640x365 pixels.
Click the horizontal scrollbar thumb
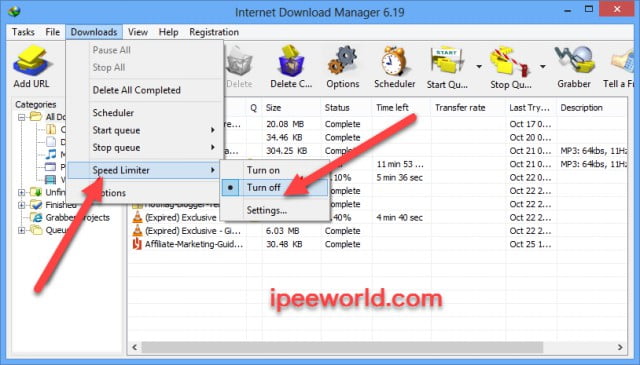point(342,347)
